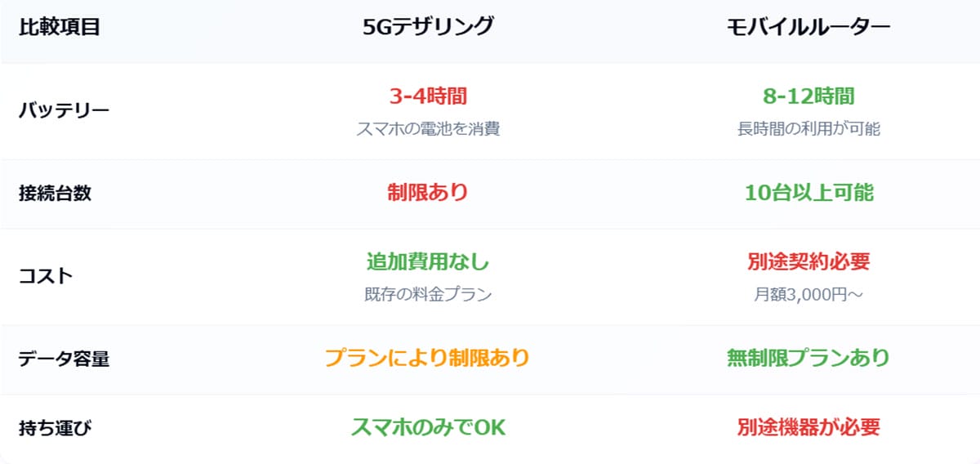Click the 比較項目 column header
This screenshot has width=980, height=464.
[x=59, y=27]
